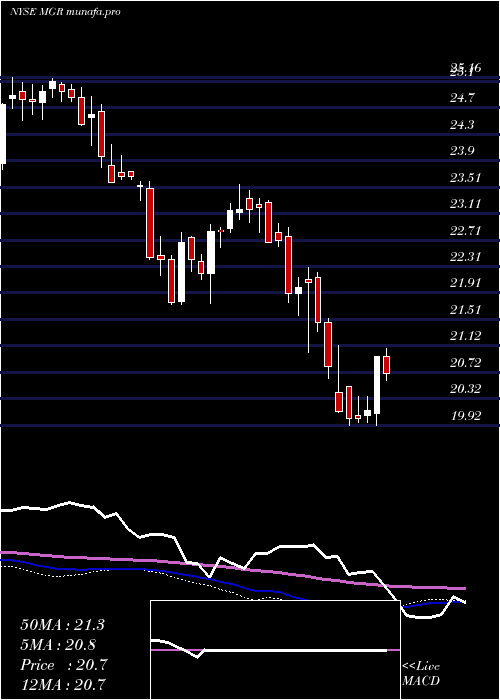
Task: Click the <<Live MACD label
Action: (421, 673)
